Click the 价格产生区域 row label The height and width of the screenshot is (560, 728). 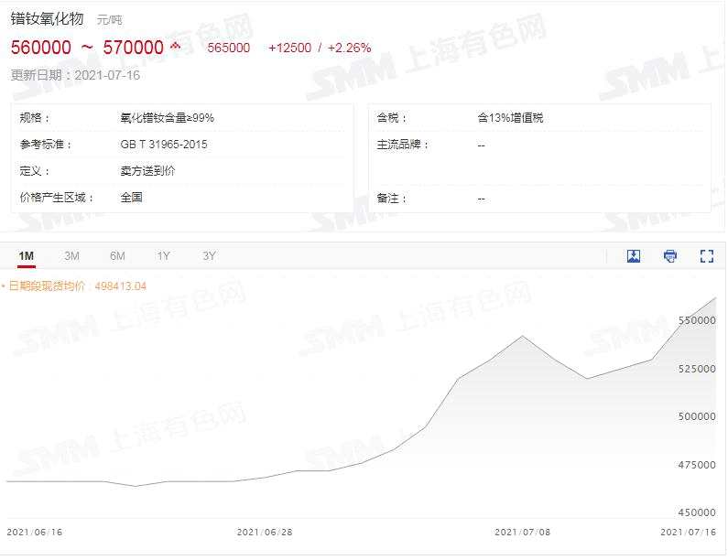click(57, 198)
